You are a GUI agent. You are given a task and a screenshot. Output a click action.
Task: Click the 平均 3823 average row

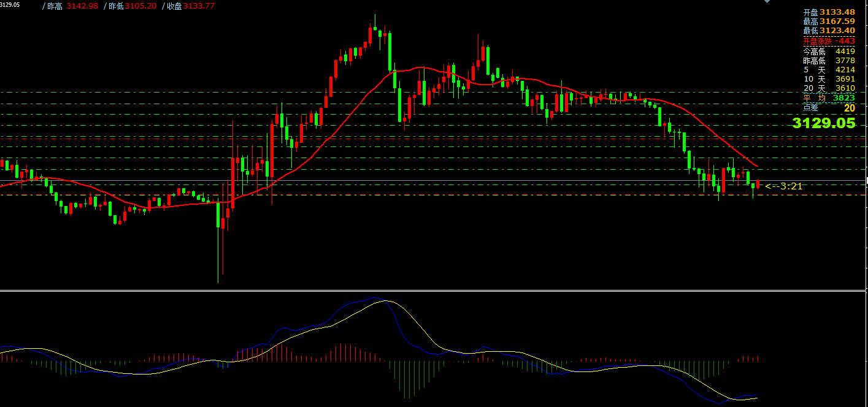pyautogui.click(x=829, y=97)
